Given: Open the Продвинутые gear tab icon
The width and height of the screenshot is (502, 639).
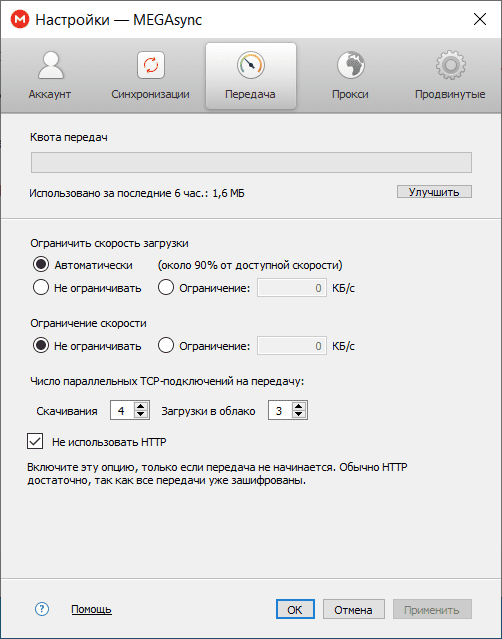Looking at the screenshot, I should point(450,65).
